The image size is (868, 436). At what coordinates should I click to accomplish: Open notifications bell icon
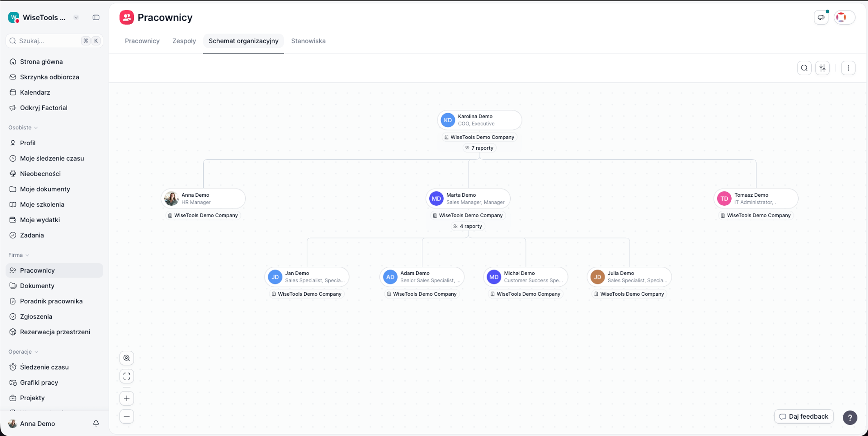(x=96, y=423)
